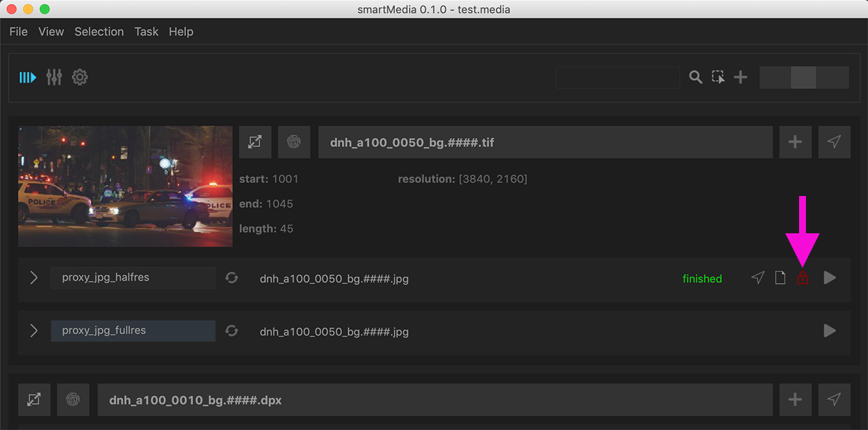Expand the proxy_jpg_halfres row
868x430 pixels.
(x=34, y=277)
